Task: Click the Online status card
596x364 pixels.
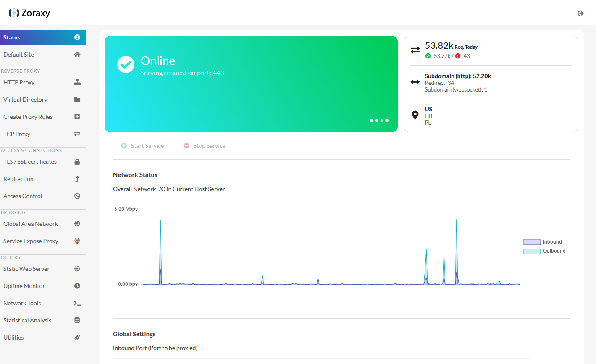Action: pyautogui.click(x=251, y=84)
